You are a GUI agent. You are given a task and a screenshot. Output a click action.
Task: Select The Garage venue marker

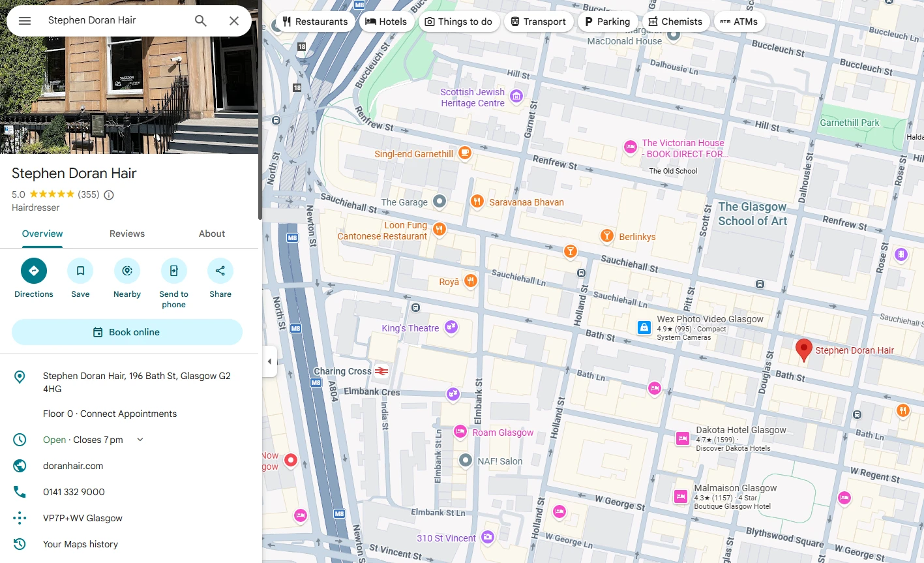point(440,202)
